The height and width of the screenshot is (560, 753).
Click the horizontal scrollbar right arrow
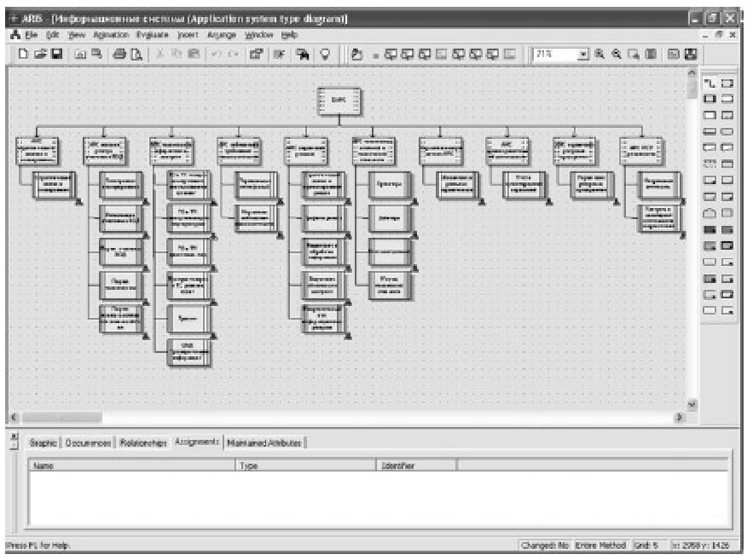(680, 418)
